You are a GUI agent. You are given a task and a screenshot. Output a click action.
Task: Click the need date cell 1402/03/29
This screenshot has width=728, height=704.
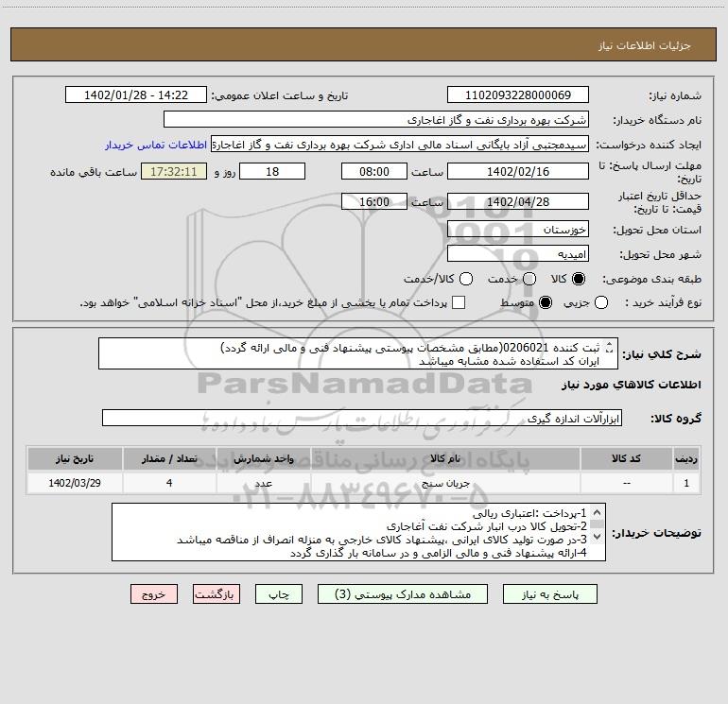(75, 483)
